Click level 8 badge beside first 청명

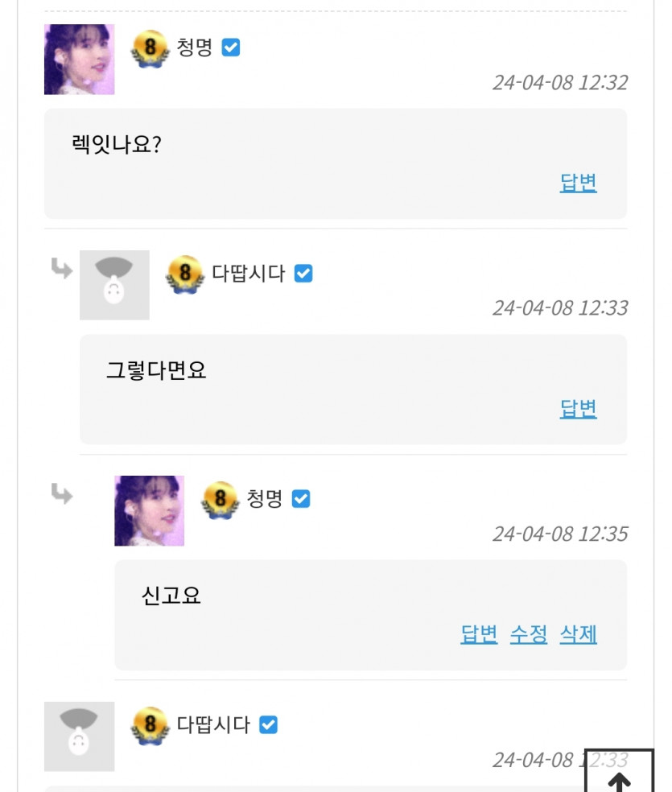[x=149, y=48]
